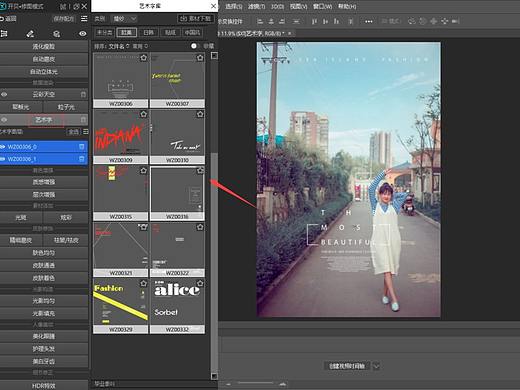Click the 返回 back button
Screen dimensions: 520x390
[8, 19]
